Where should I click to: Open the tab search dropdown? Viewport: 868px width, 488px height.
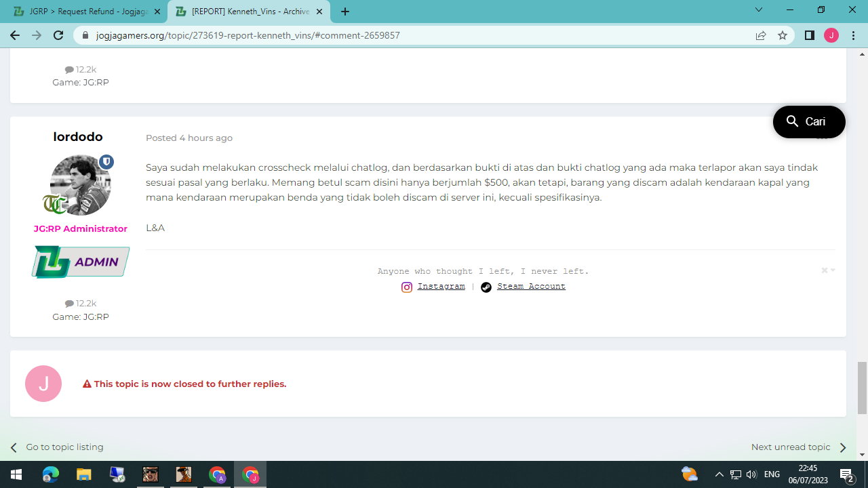point(759,9)
